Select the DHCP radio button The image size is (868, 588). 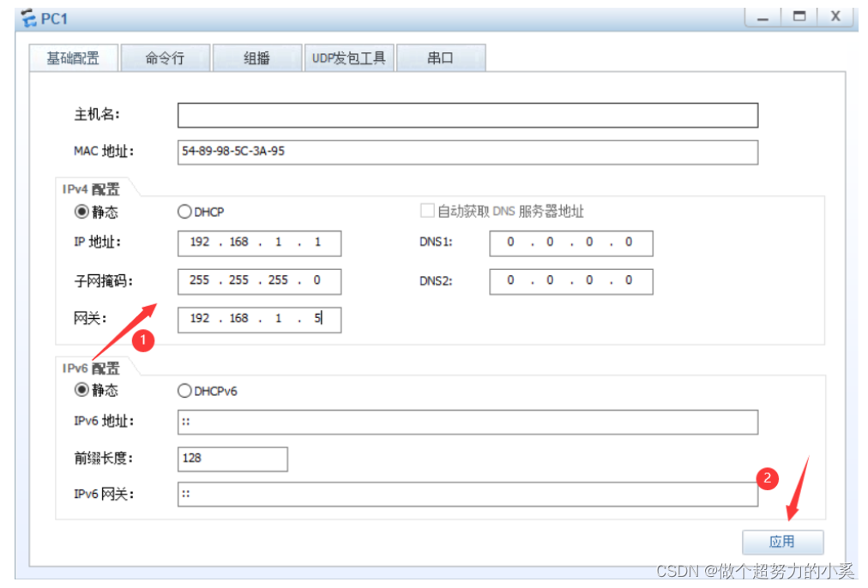point(184,212)
